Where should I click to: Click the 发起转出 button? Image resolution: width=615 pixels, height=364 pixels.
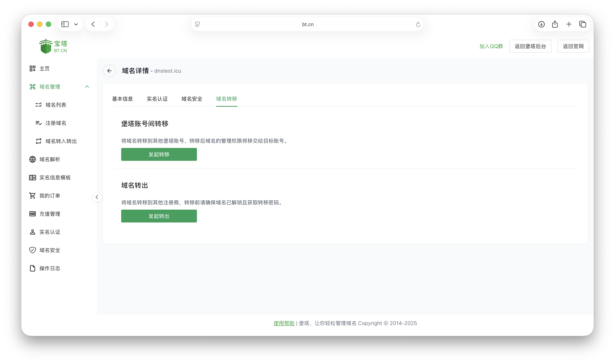(159, 216)
